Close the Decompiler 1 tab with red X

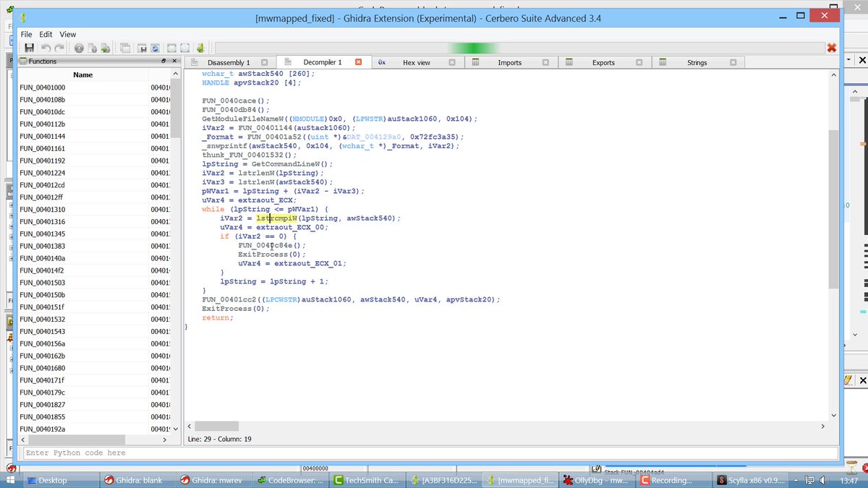359,62
